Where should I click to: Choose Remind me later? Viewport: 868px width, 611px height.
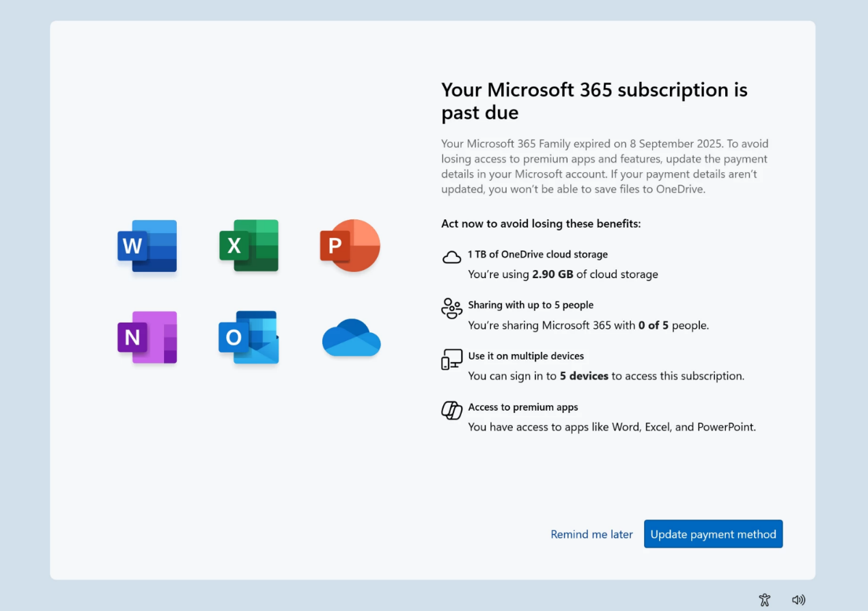tap(591, 534)
